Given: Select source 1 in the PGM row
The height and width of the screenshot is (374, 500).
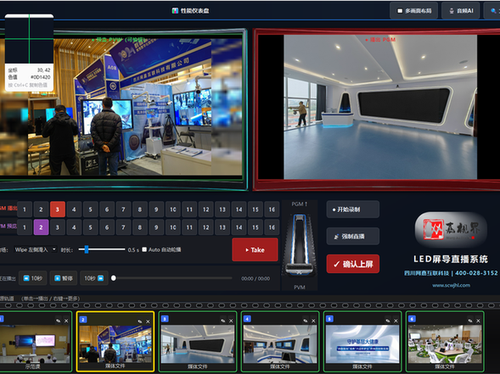Looking at the screenshot, I should click(x=24, y=209).
